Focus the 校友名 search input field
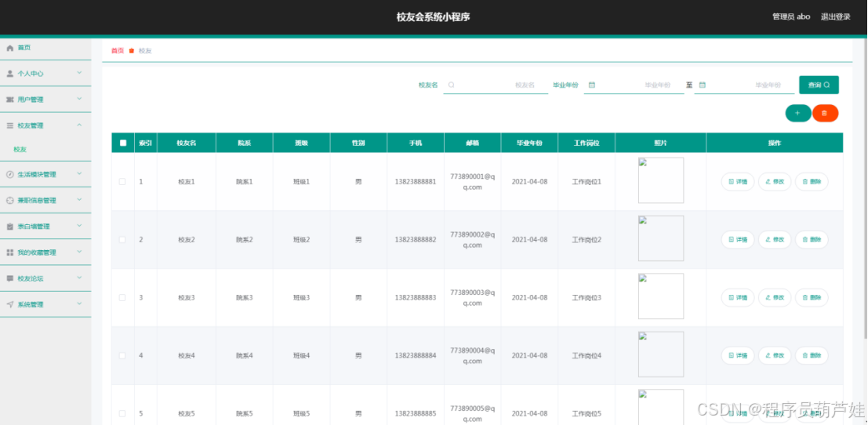Viewport: 868px width, 425px height. tap(496, 85)
